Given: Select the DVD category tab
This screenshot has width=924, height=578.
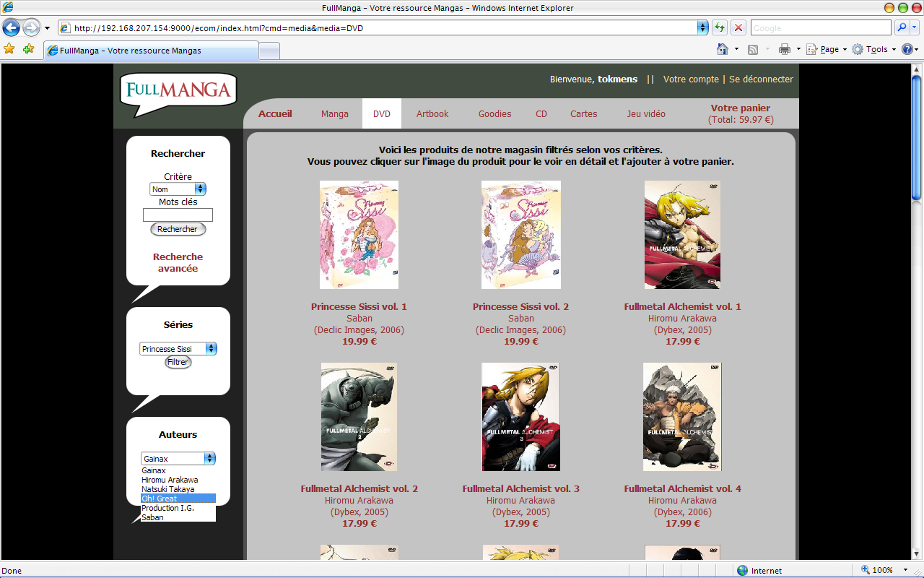Looking at the screenshot, I should pos(382,114).
